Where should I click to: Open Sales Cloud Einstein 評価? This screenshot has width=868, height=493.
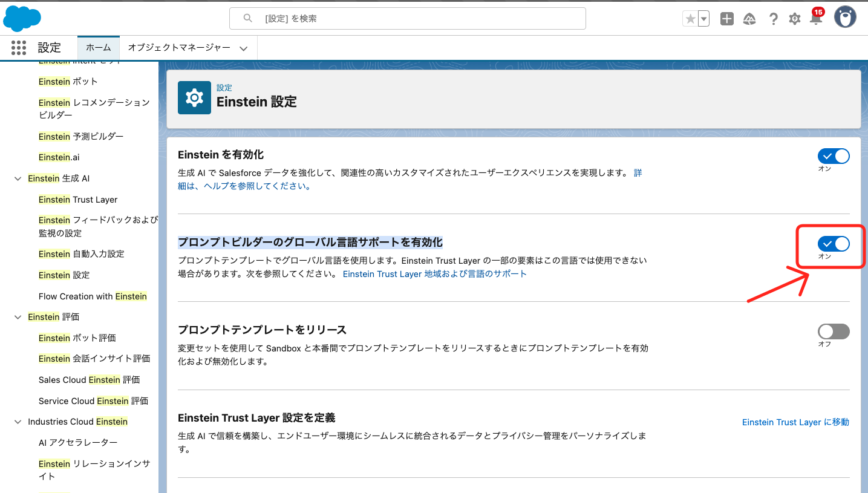point(90,380)
